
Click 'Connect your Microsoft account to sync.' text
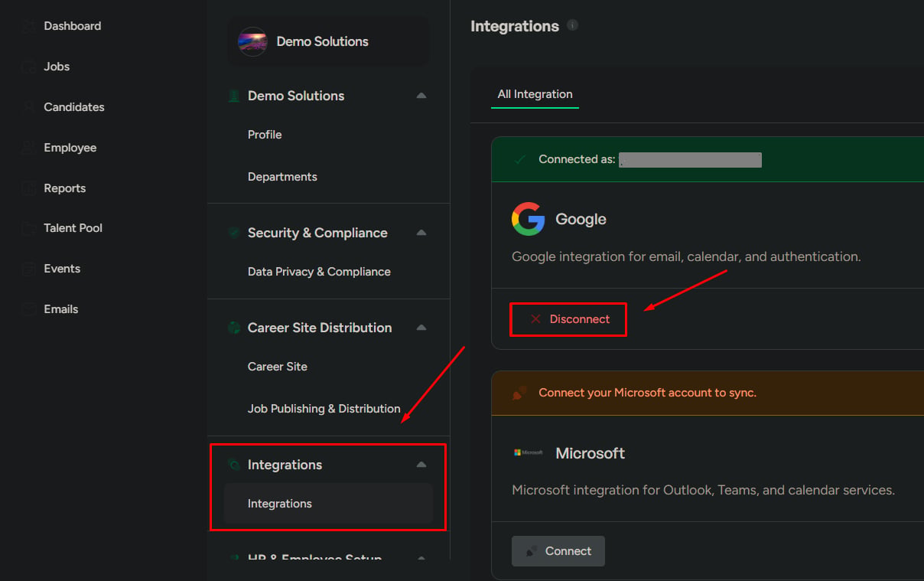pos(647,393)
